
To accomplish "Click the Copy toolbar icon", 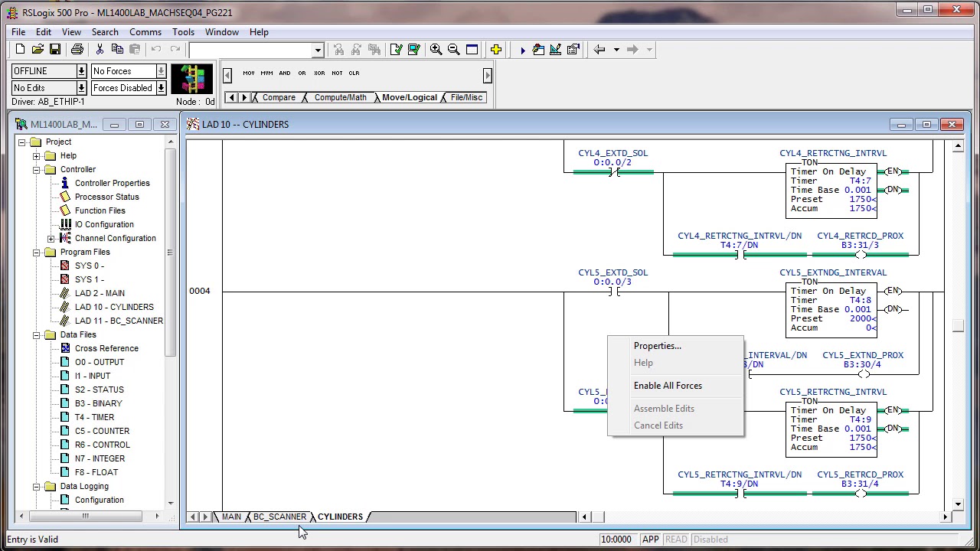I will click(x=117, y=50).
